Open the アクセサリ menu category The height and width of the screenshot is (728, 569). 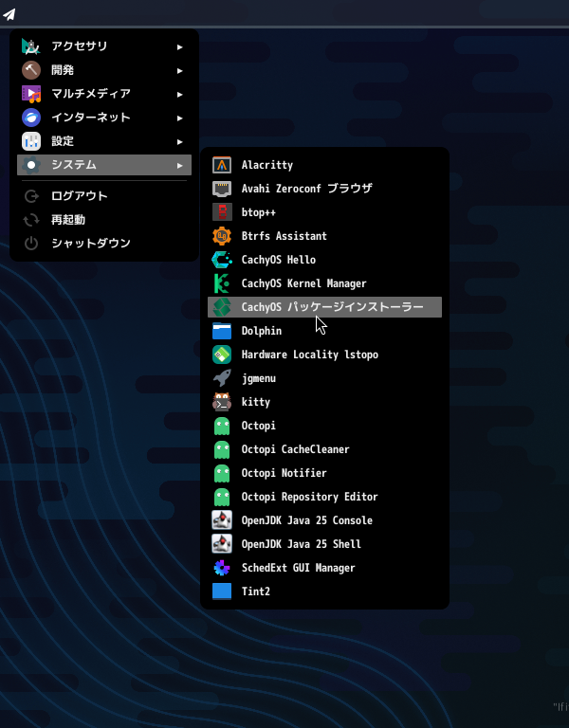point(104,46)
